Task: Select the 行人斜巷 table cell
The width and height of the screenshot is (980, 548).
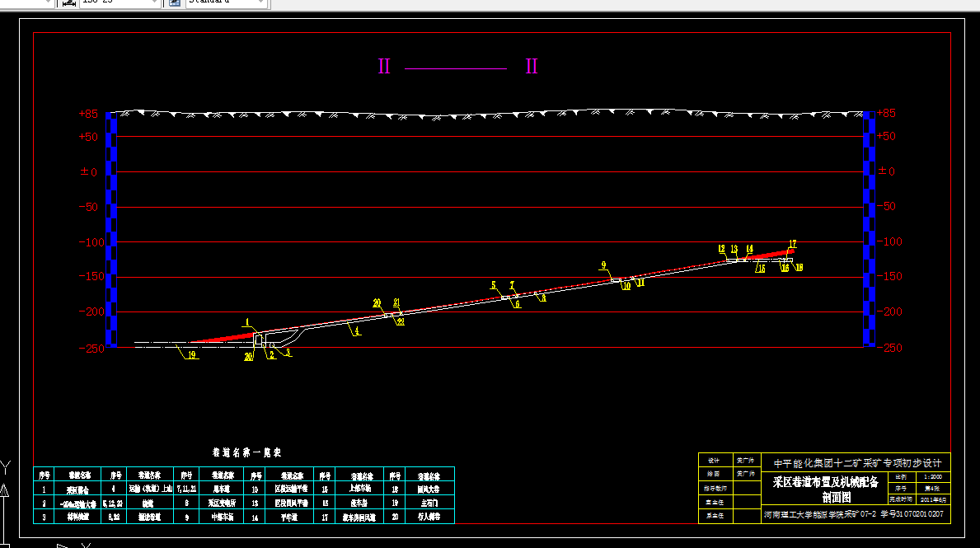Action: (x=429, y=517)
